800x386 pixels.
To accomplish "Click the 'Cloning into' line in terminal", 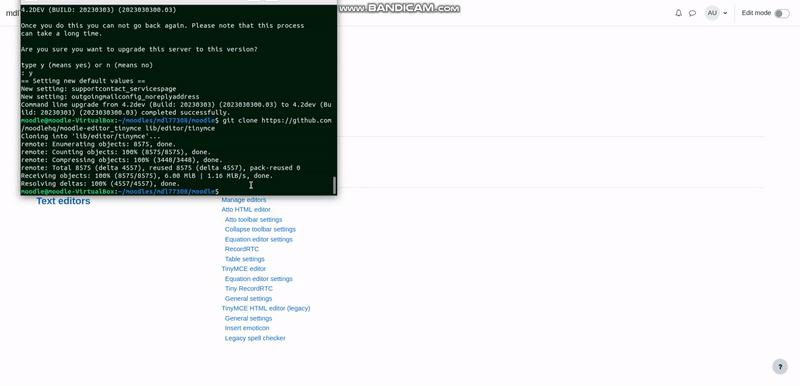I will pos(90,136).
